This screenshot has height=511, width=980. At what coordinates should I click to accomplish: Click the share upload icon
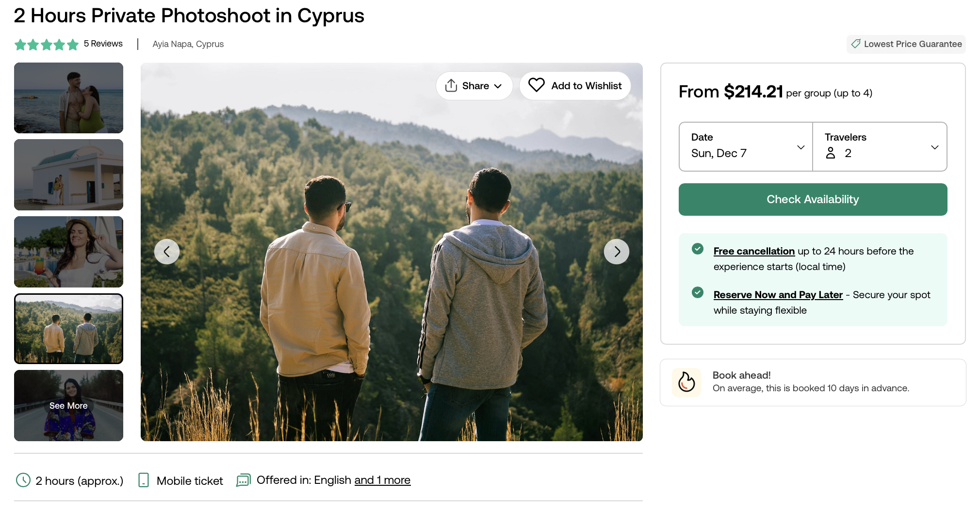(x=451, y=85)
